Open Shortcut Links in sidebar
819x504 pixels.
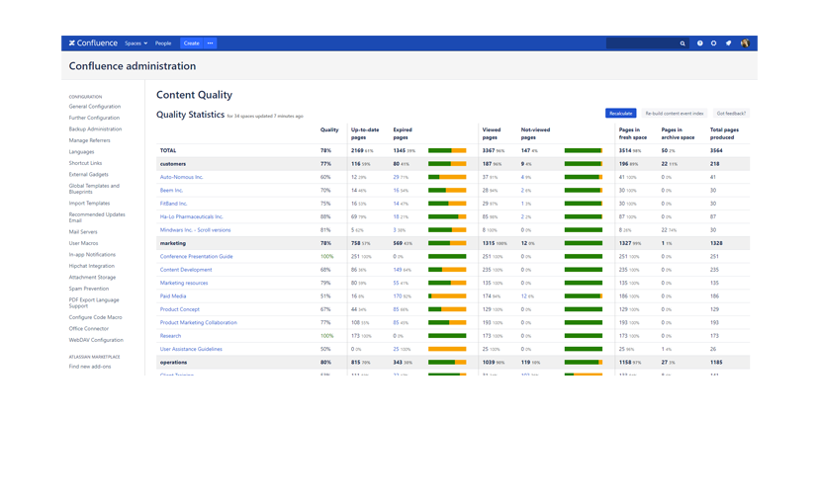(x=85, y=163)
